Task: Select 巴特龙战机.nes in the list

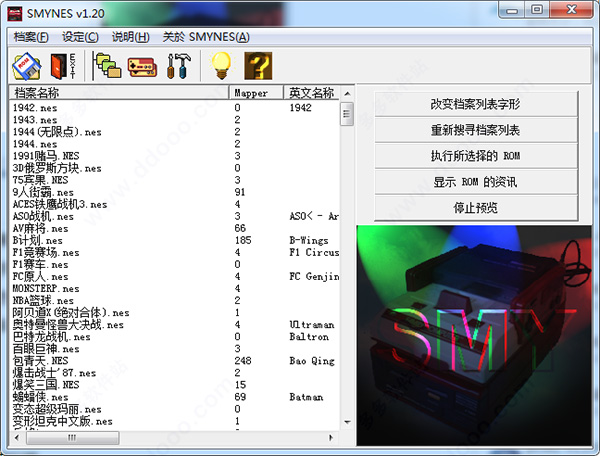Action: pos(52,337)
